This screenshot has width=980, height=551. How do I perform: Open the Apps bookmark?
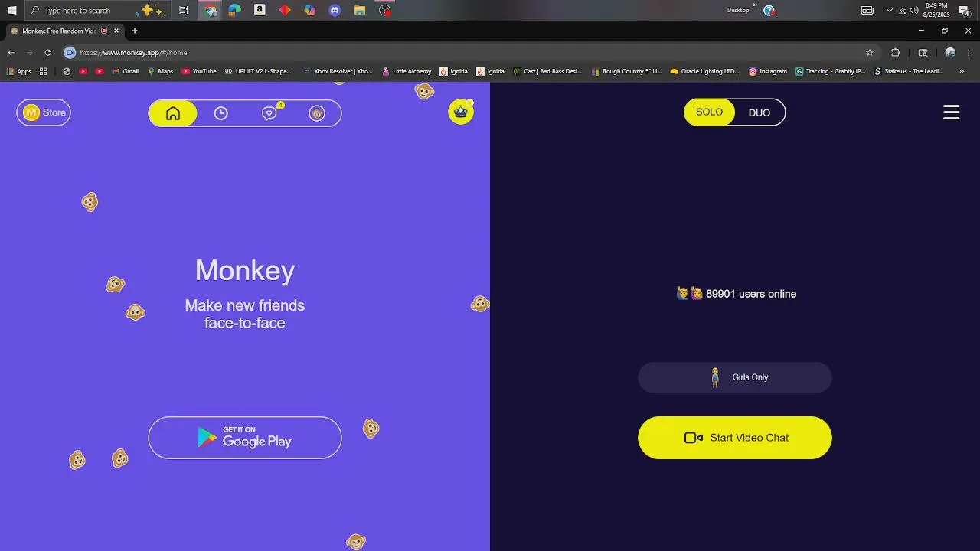pyautogui.click(x=19, y=71)
